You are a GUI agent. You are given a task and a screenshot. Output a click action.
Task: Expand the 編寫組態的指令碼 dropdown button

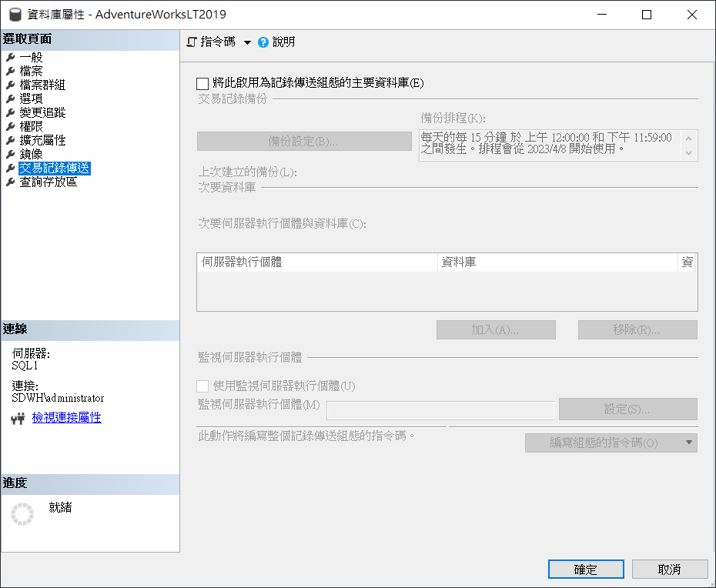[x=689, y=443]
